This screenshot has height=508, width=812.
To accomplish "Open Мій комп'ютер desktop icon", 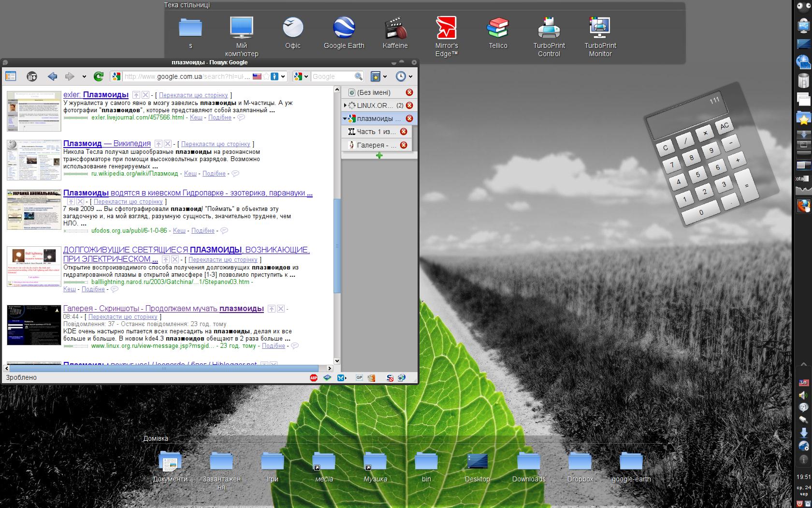I will [x=242, y=37].
